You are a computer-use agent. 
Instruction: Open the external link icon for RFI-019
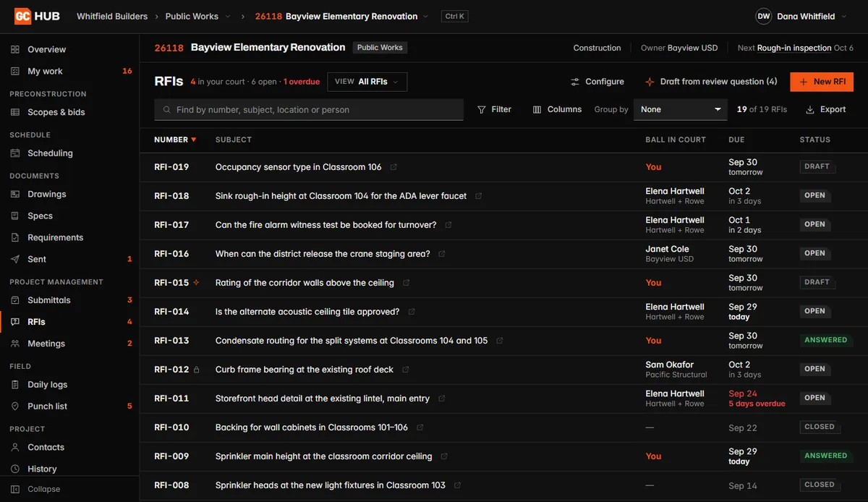click(393, 167)
